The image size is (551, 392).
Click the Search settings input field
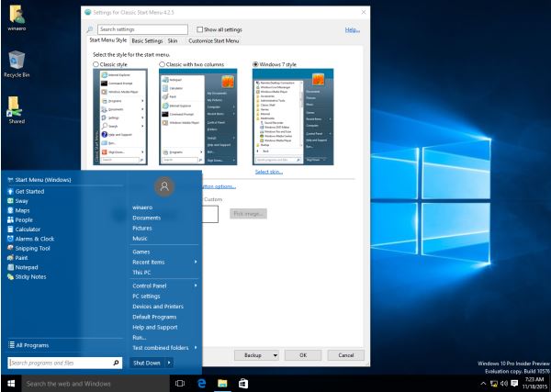142,29
